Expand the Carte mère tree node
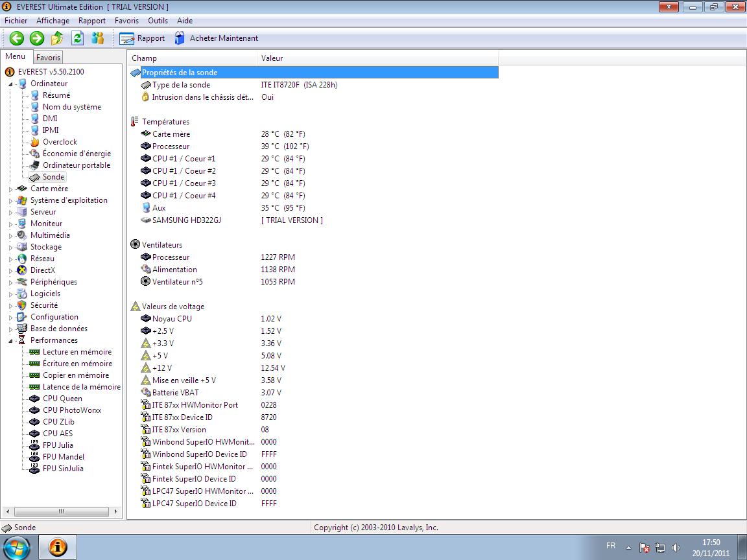The image size is (747, 560). (10, 189)
